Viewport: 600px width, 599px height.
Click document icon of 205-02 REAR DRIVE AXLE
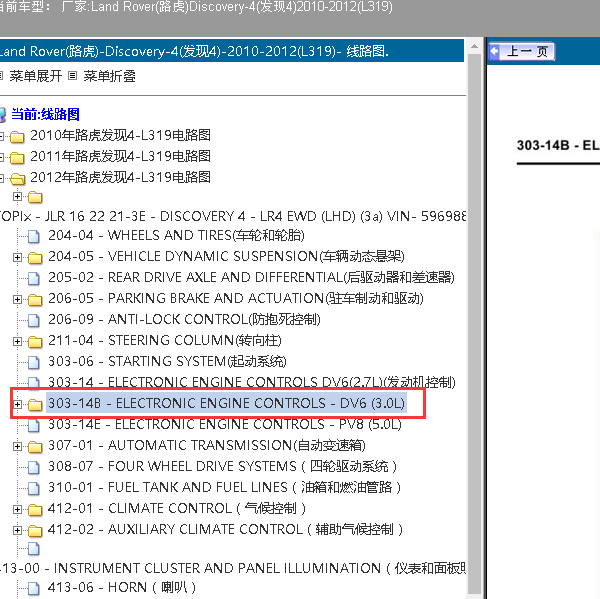coord(34,279)
